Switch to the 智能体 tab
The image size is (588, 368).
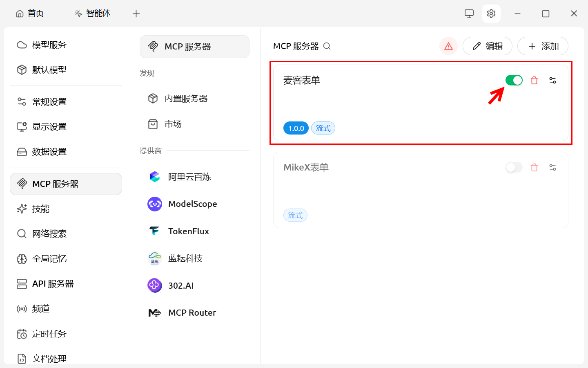[93, 13]
